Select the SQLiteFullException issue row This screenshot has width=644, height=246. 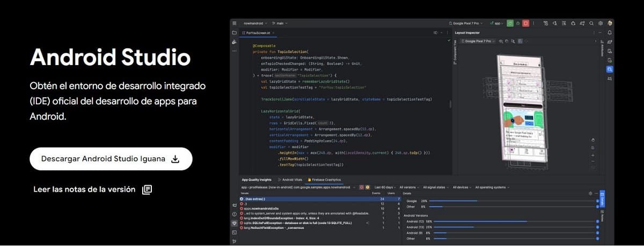click(x=319, y=223)
